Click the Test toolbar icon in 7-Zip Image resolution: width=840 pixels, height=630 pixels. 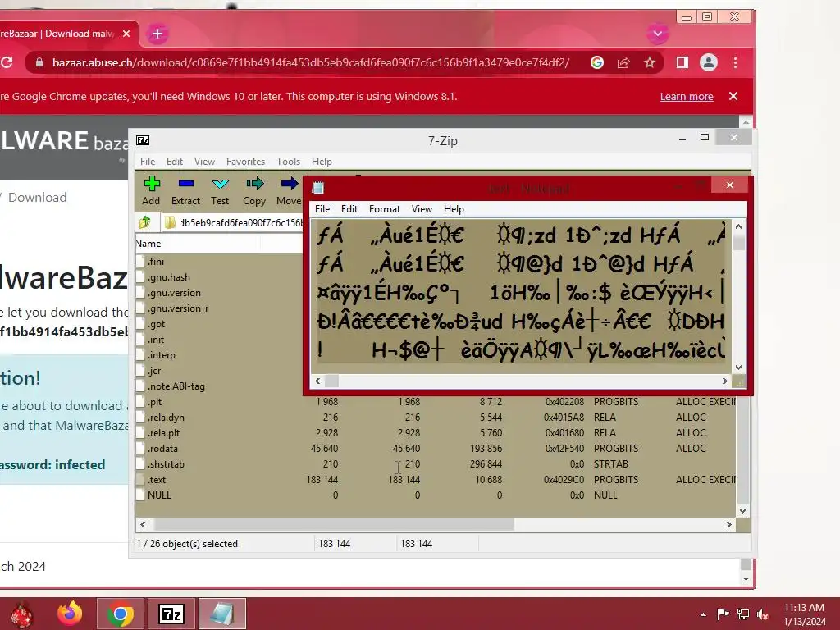(x=220, y=191)
